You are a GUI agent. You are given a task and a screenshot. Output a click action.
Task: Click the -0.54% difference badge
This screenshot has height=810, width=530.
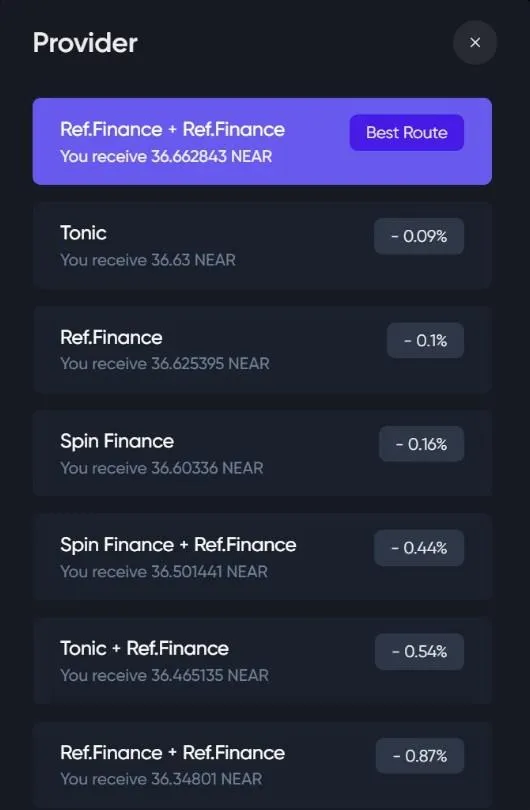(x=419, y=651)
